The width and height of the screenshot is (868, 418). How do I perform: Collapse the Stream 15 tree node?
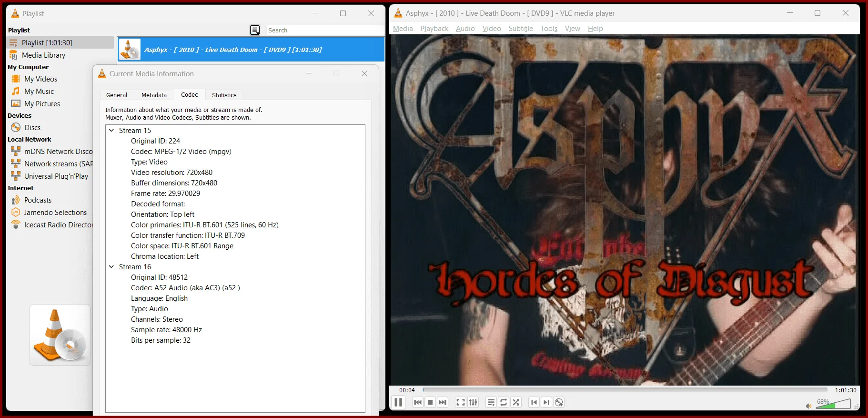pos(111,130)
